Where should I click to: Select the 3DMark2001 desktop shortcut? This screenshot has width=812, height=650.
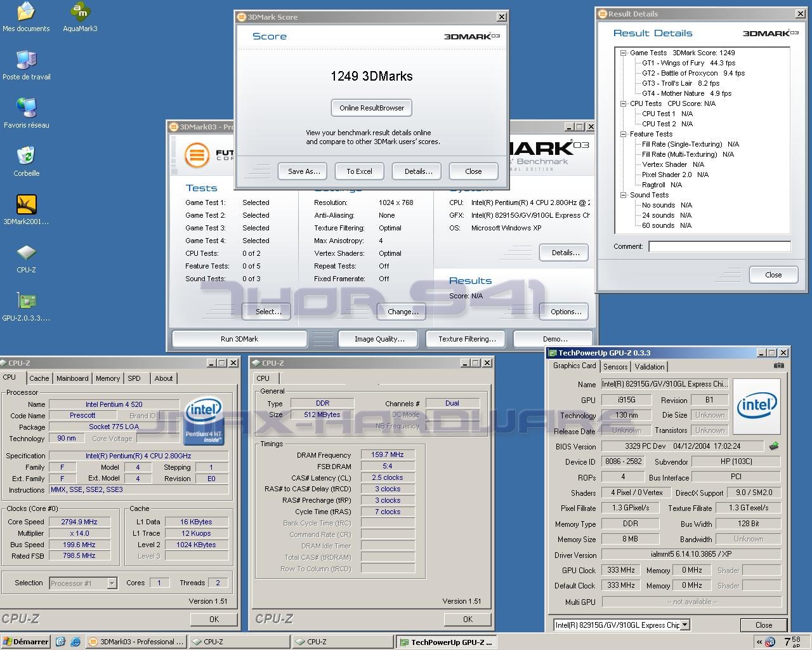(26, 210)
